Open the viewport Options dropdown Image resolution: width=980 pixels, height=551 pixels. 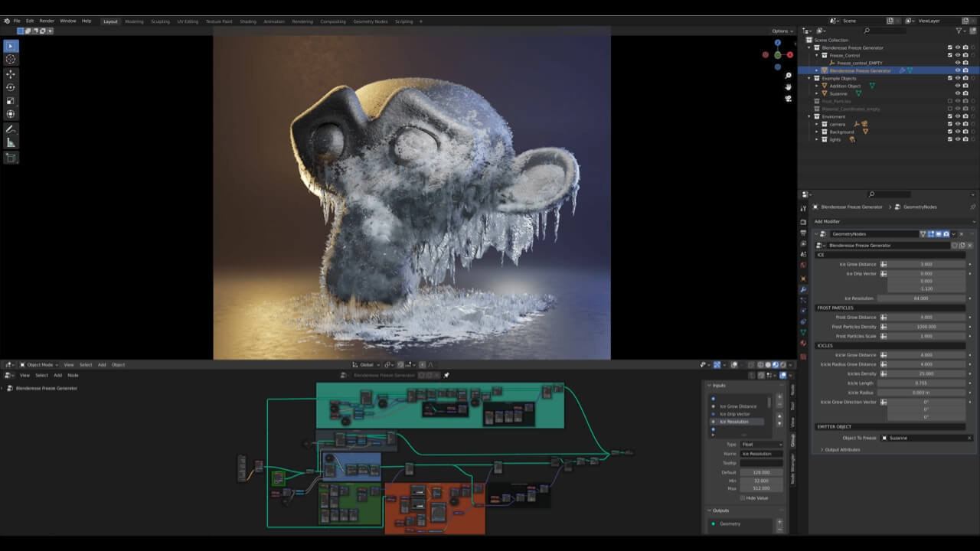[x=782, y=31]
